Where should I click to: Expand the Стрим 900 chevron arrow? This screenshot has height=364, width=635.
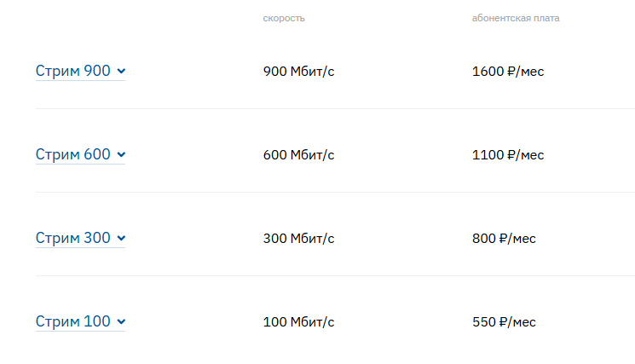click(x=121, y=72)
